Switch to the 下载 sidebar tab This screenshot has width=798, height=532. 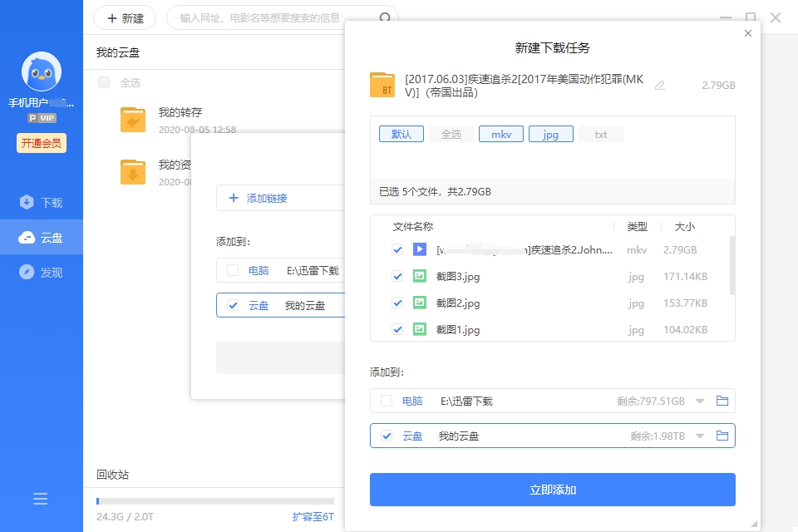click(x=42, y=203)
